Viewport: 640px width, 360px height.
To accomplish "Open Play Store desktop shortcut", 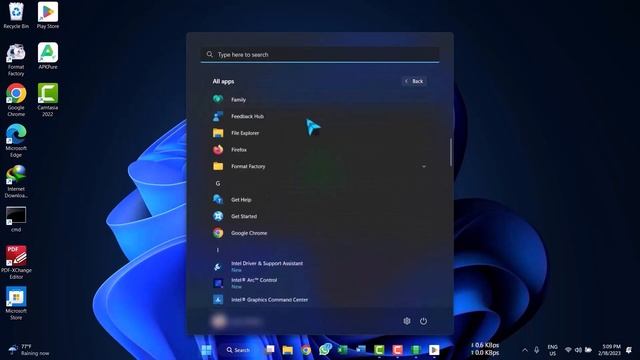I will [48, 16].
